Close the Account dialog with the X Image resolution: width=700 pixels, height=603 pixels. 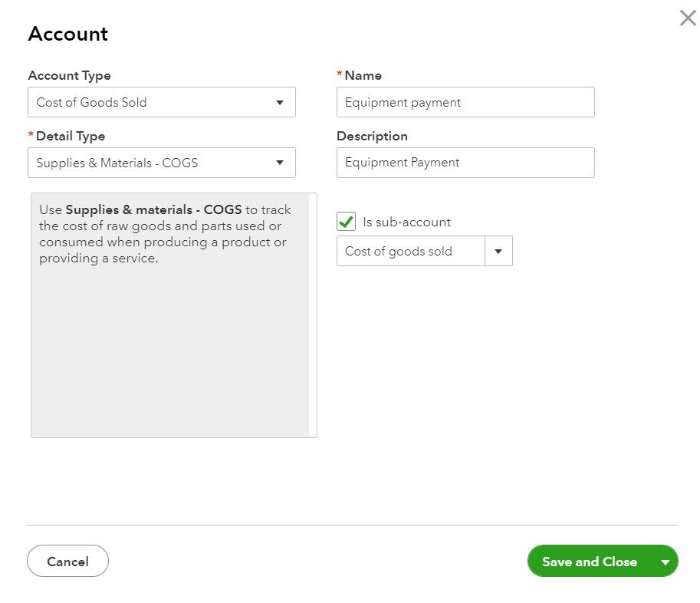[688, 18]
